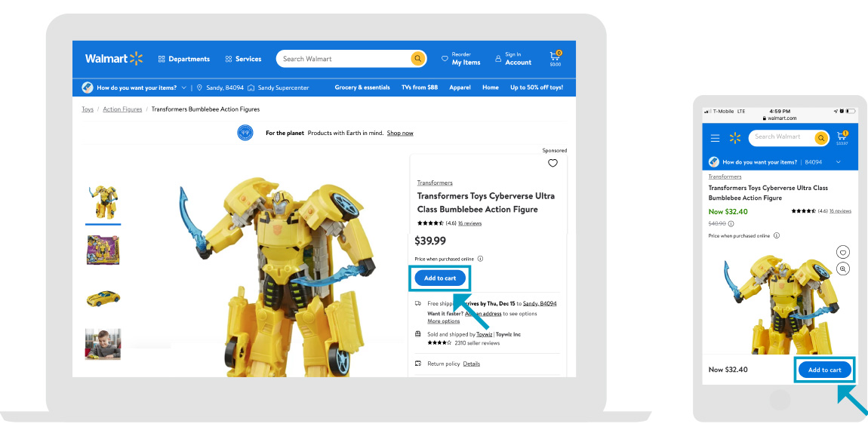
Task: Click the zoom magnifier icon on phone
Action: pos(842,269)
